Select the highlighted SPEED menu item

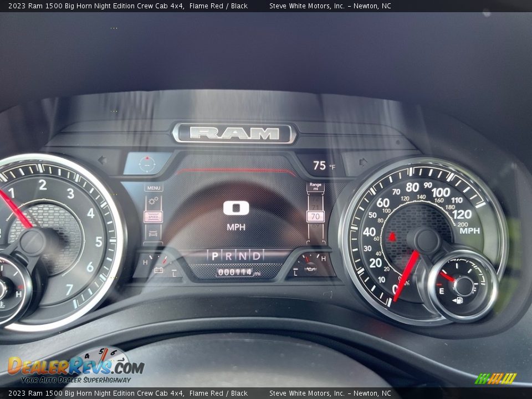click(x=154, y=217)
